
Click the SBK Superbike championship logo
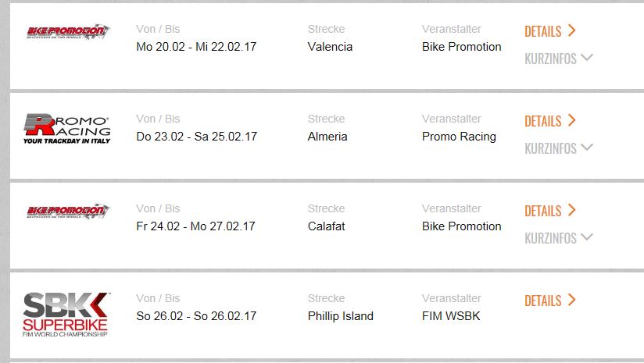66,314
